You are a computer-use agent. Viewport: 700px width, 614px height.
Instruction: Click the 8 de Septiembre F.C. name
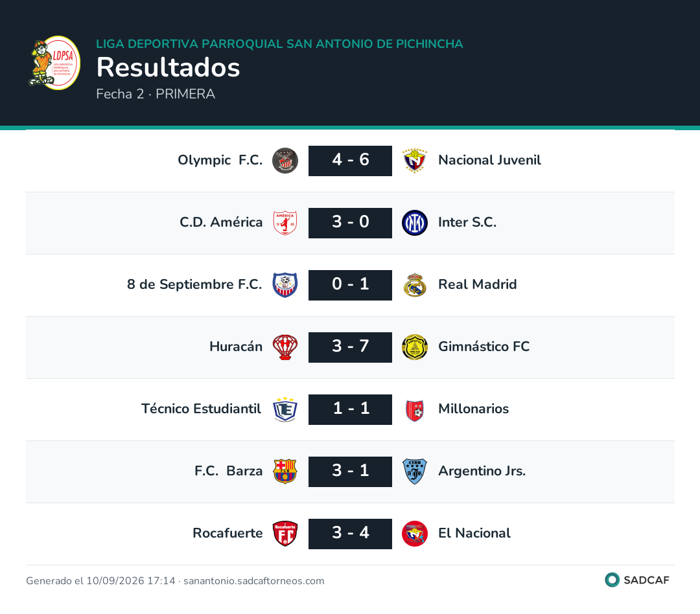[194, 284]
